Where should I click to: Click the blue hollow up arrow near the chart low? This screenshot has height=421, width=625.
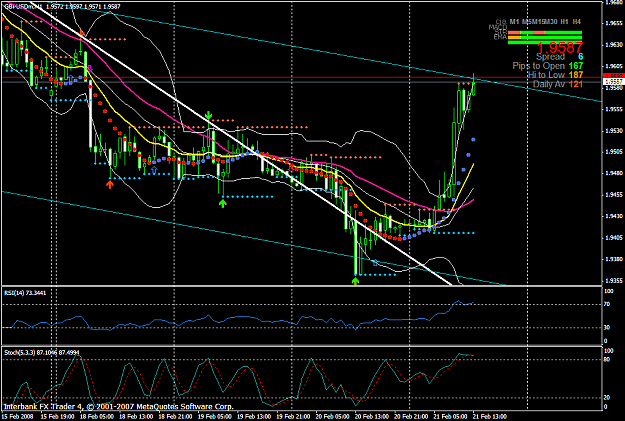click(374, 262)
